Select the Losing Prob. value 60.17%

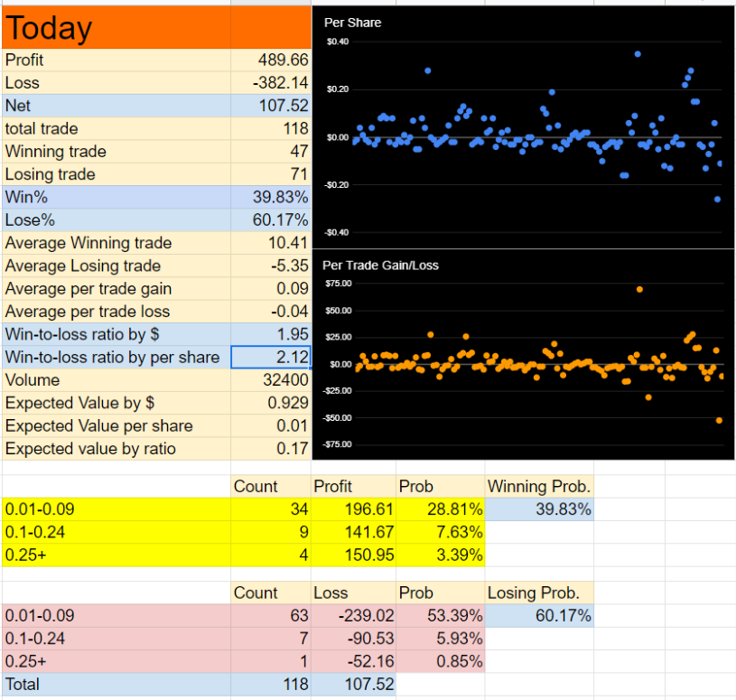coord(539,616)
